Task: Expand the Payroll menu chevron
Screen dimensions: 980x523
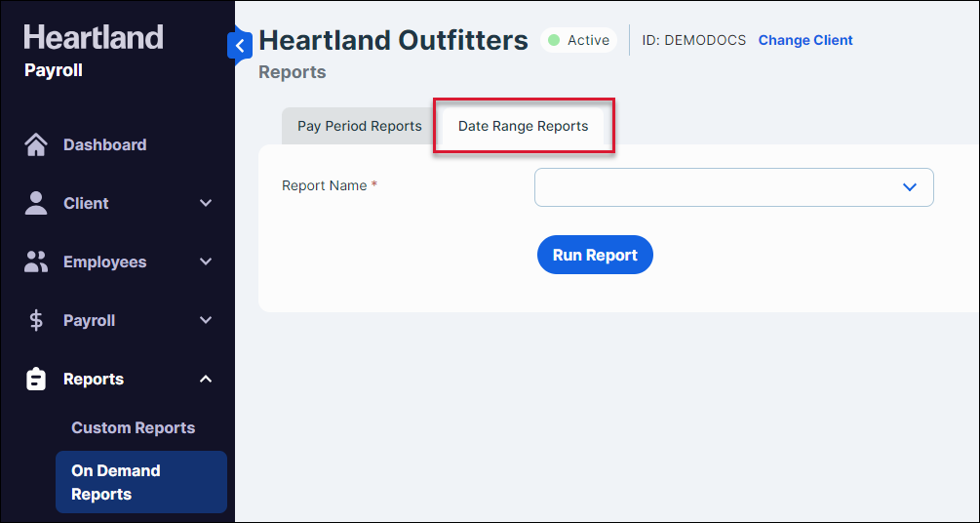Action: pyautogui.click(x=206, y=320)
